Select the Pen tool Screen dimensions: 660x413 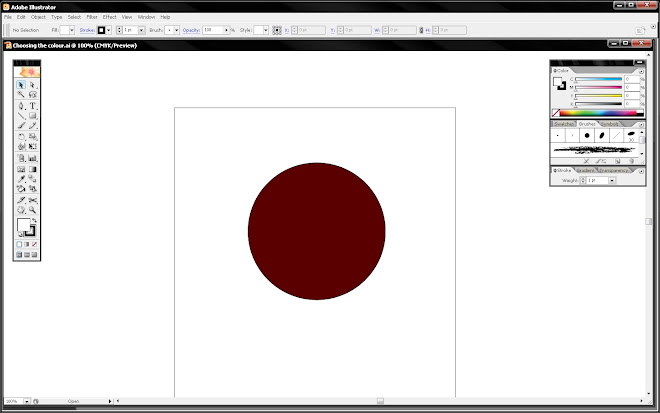pos(21,106)
